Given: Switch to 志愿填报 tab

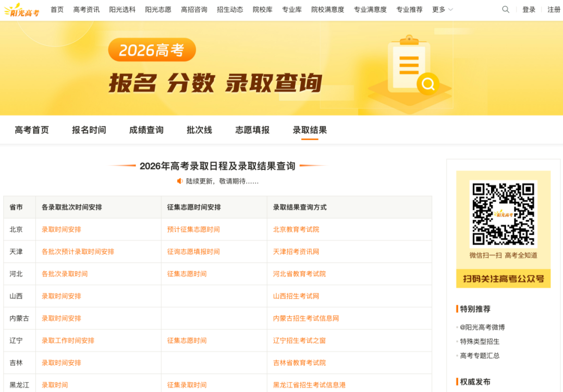Looking at the screenshot, I should coord(252,130).
